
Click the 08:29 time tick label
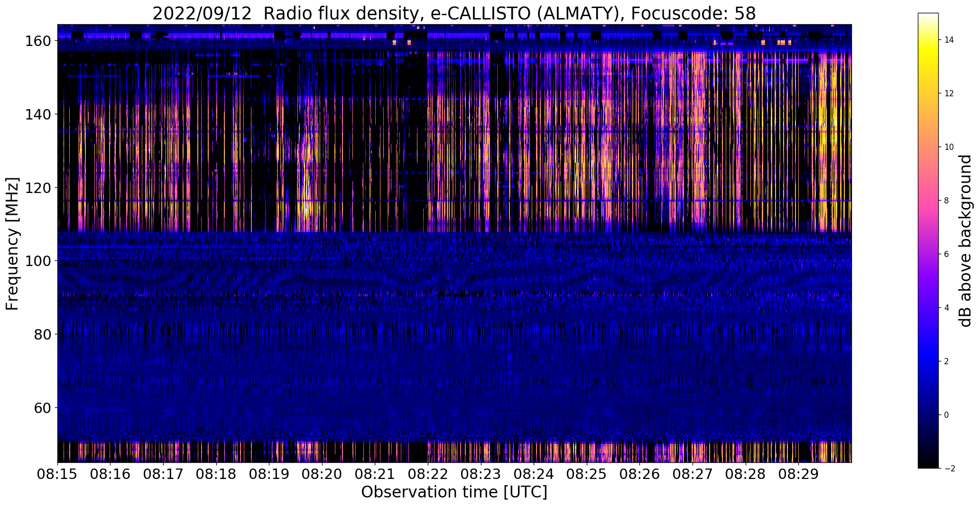[x=798, y=474]
